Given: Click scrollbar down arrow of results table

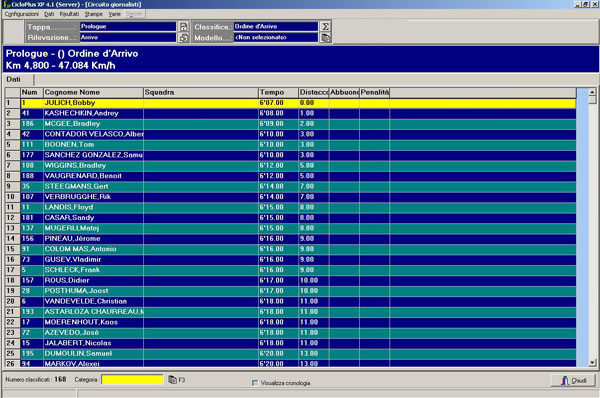Looking at the screenshot, I should tap(592, 362).
